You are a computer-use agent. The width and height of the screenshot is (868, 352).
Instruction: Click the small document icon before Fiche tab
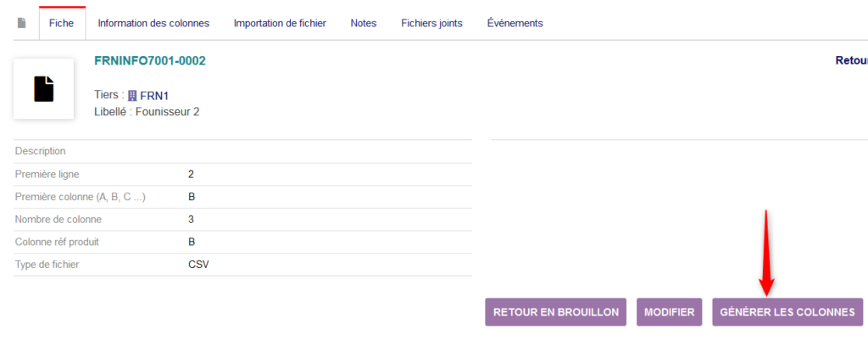(21, 23)
